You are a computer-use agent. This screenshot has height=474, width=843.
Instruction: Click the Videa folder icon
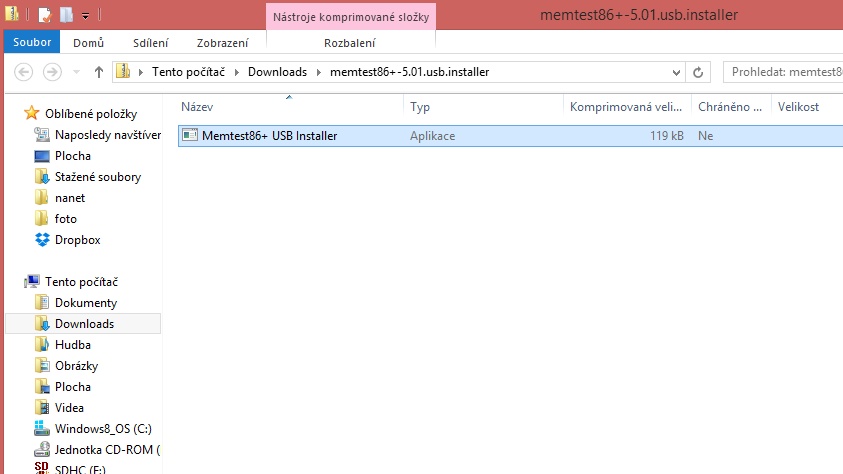(42, 407)
